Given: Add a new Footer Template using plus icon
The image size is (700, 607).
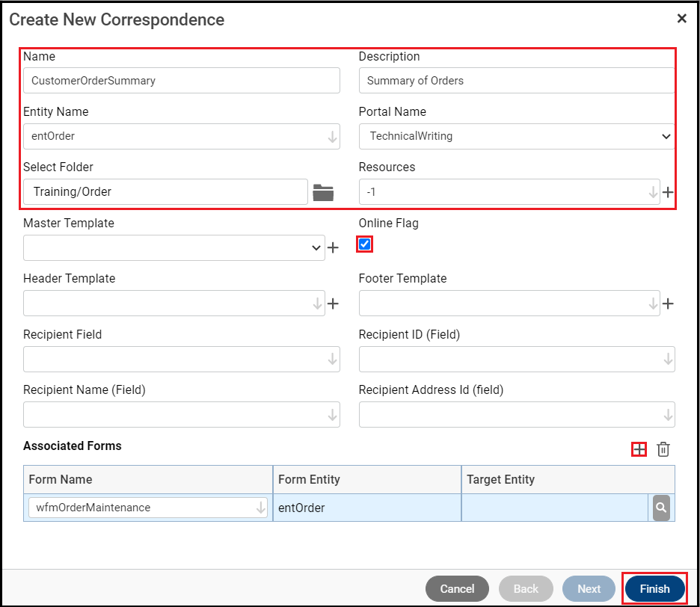Looking at the screenshot, I should (x=668, y=304).
